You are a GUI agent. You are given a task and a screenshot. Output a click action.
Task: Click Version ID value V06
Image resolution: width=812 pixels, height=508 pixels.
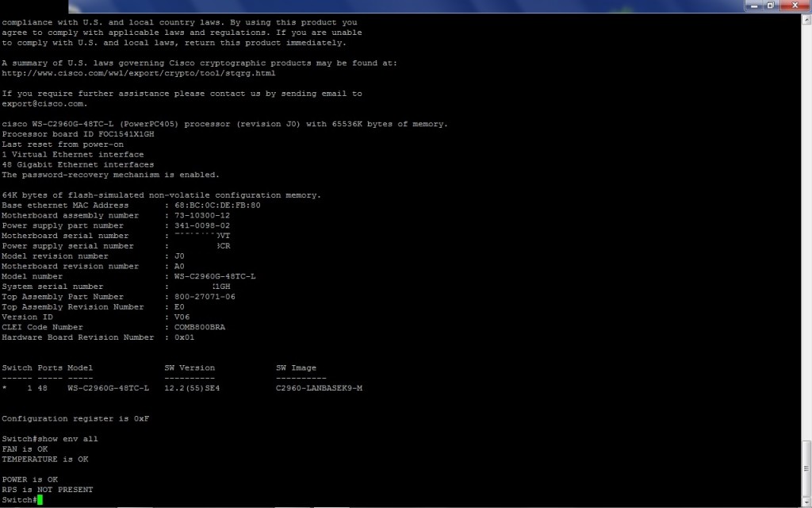(x=182, y=317)
